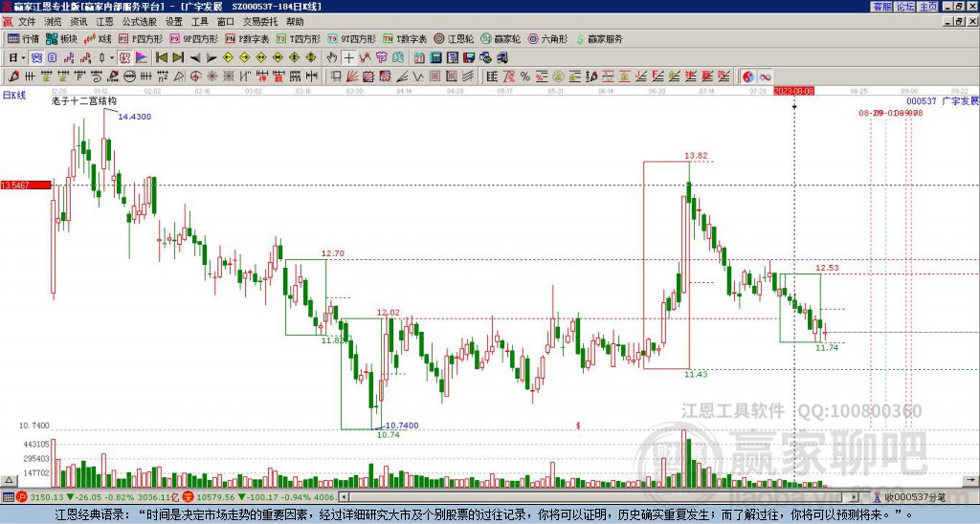The height and width of the screenshot is (524, 980).
Task: Select the red pencil drawing tool
Action: (13, 76)
